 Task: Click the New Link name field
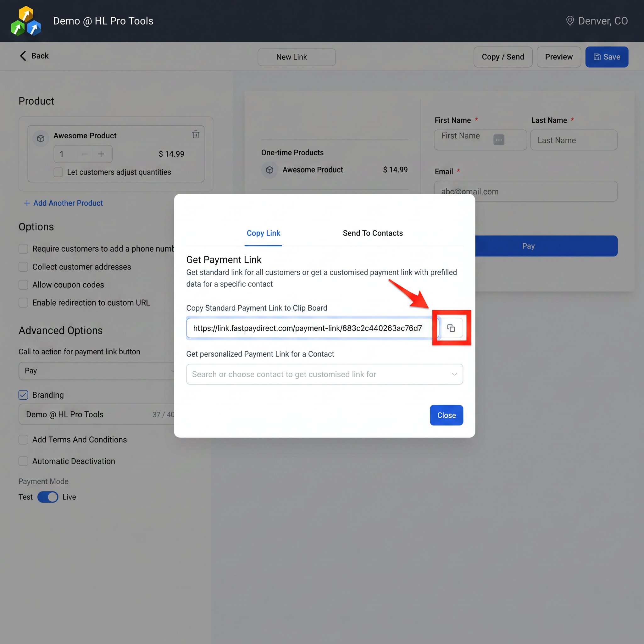[296, 57]
